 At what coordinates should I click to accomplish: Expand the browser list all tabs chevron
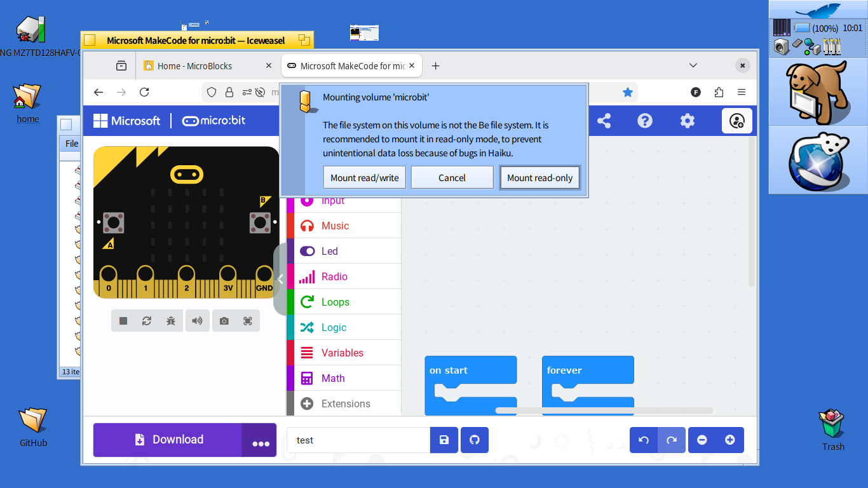coord(693,65)
